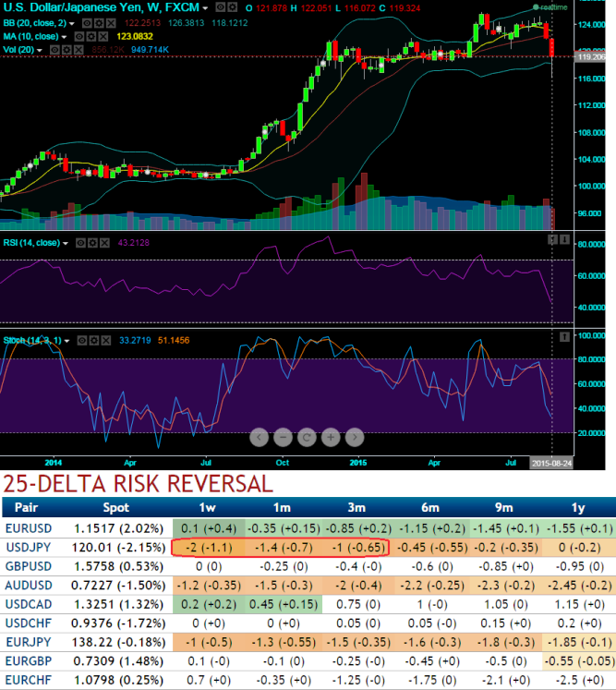Open settings gear for the MA (10, close) indicator
Screen dimensions: 616x690
point(91,37)
